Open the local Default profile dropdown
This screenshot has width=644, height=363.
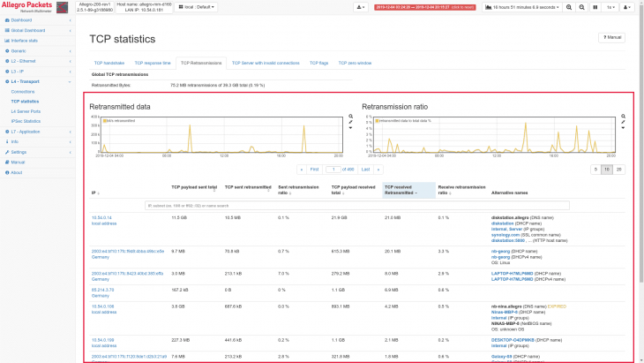197,7
